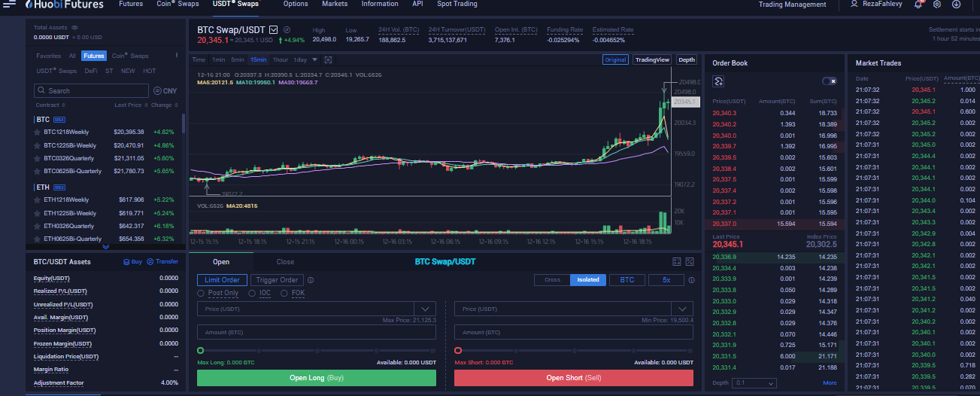
Task: Switch currency with the CNY icon
Action: [x=165, y=90]
